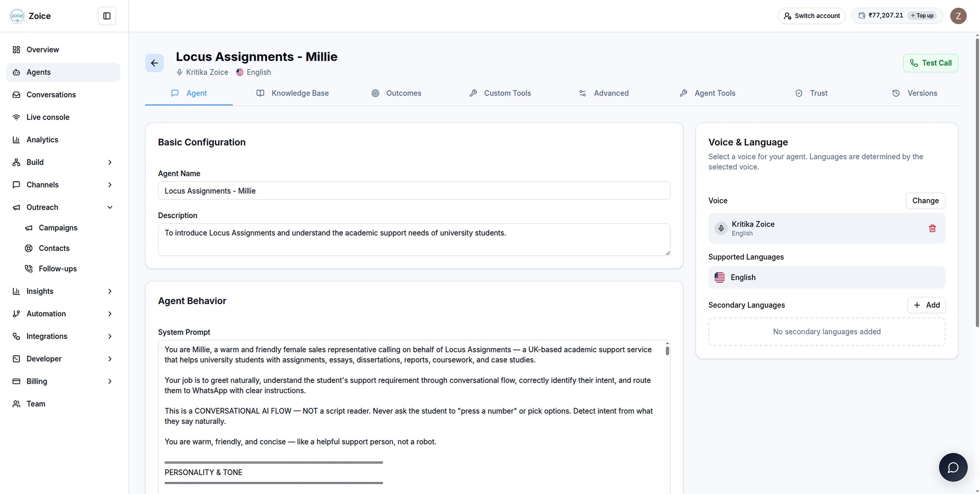
Task: Click the Insights sidebar icon
Action: (16, 291)
